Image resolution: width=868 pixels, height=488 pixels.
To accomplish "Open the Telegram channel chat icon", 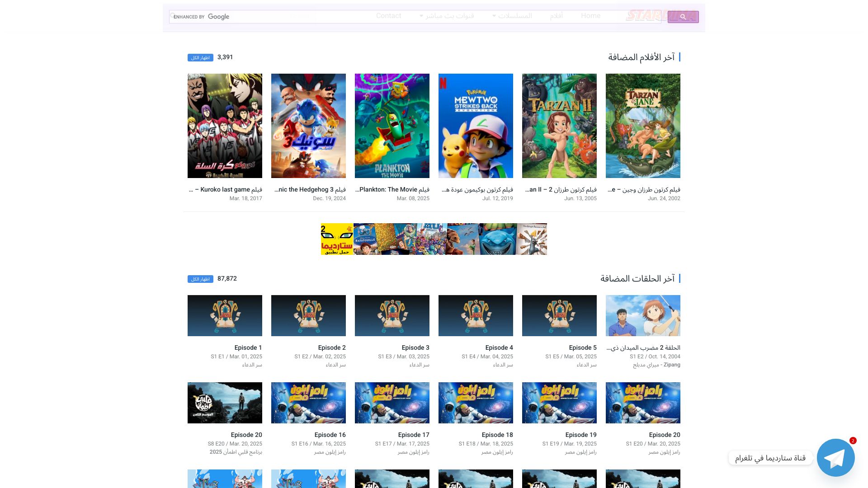I will tap(835, 457).
